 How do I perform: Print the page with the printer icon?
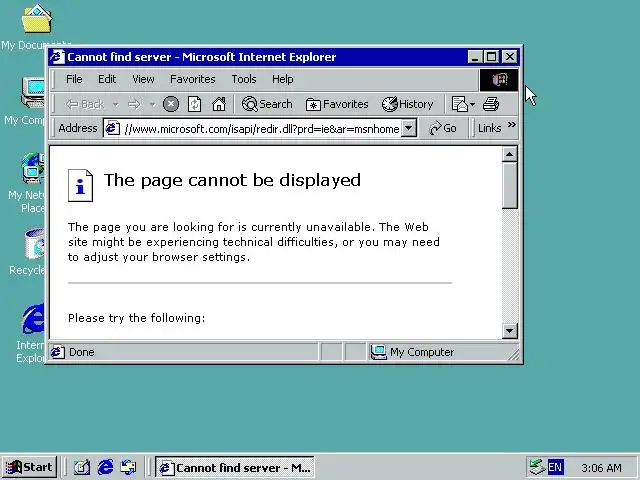[491, 104]
